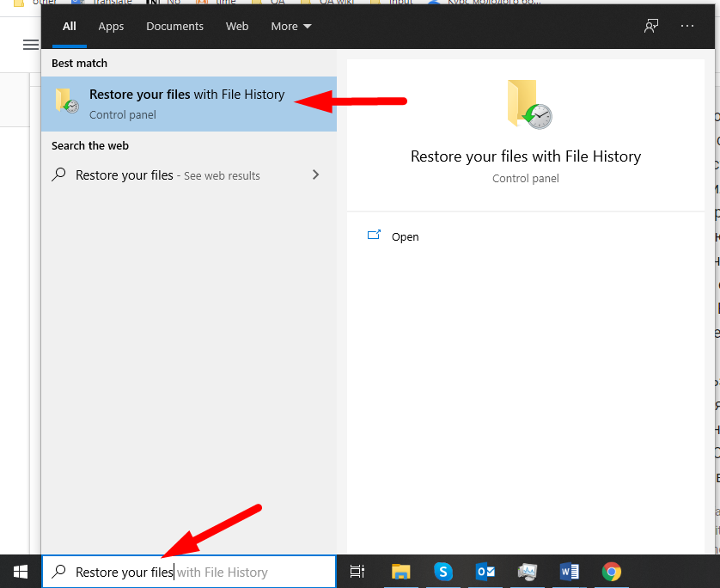Viewport: 720px width, 588px height.
Task: Open File Explorer from the taskbar
Action: (x=401, y=572)
